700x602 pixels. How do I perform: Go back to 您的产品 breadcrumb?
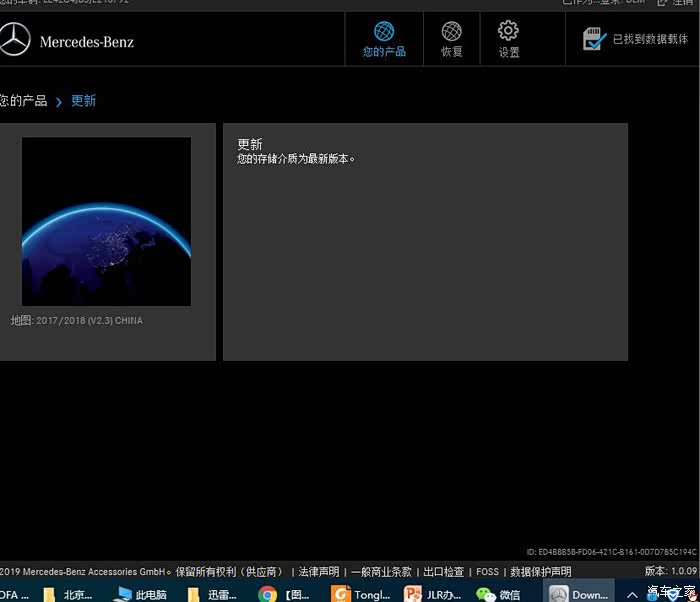pos(23,100)
